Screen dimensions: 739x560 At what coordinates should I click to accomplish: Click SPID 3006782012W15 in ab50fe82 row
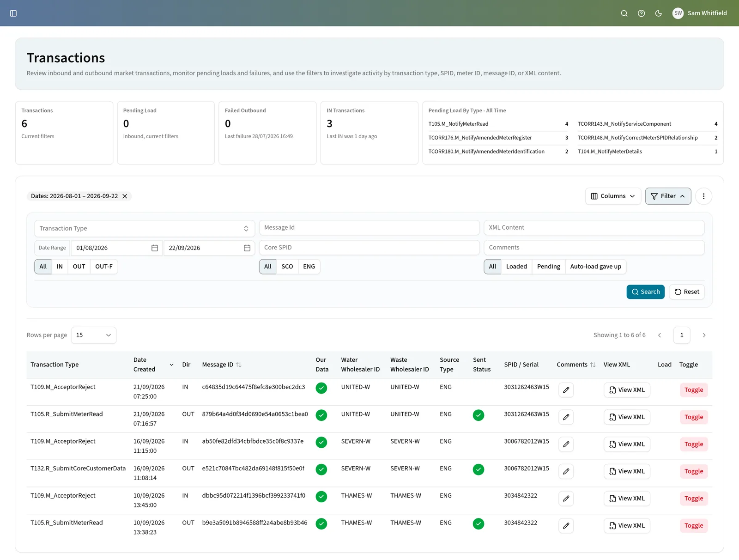(x=527, y=442)
